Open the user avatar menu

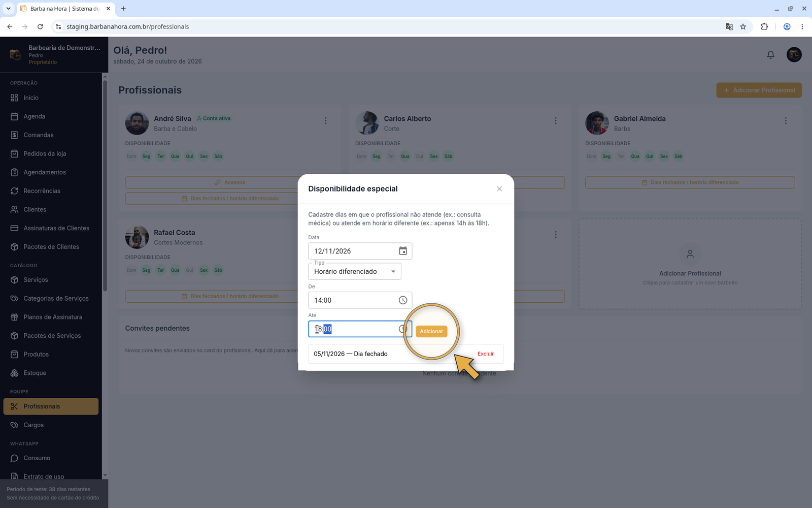794,55
